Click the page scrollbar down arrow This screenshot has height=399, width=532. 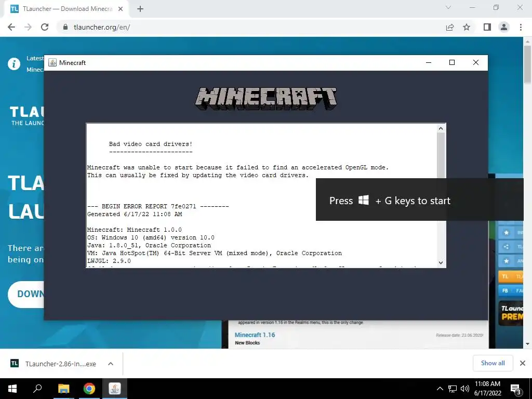(x=527, y=344)
